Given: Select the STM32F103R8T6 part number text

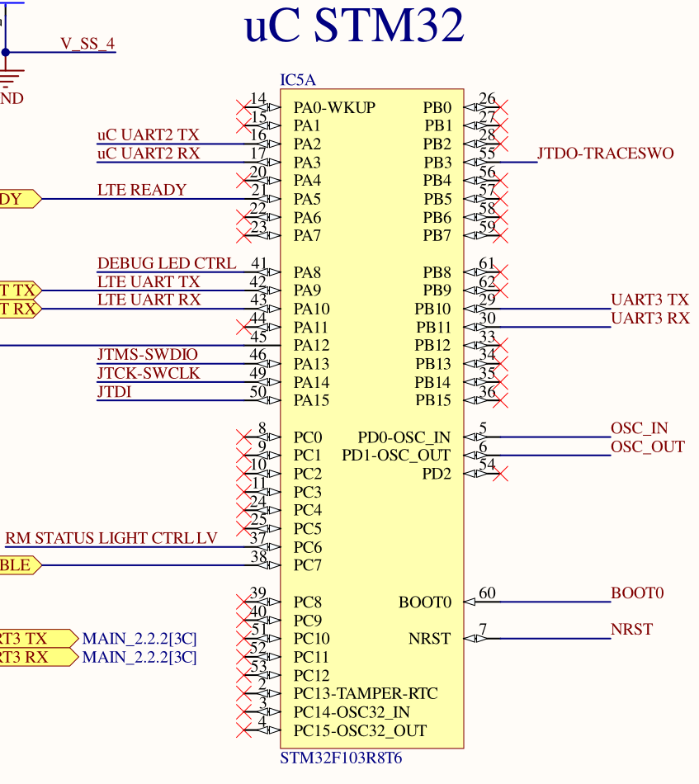Looking at the screenshot, I should point(341,758).
